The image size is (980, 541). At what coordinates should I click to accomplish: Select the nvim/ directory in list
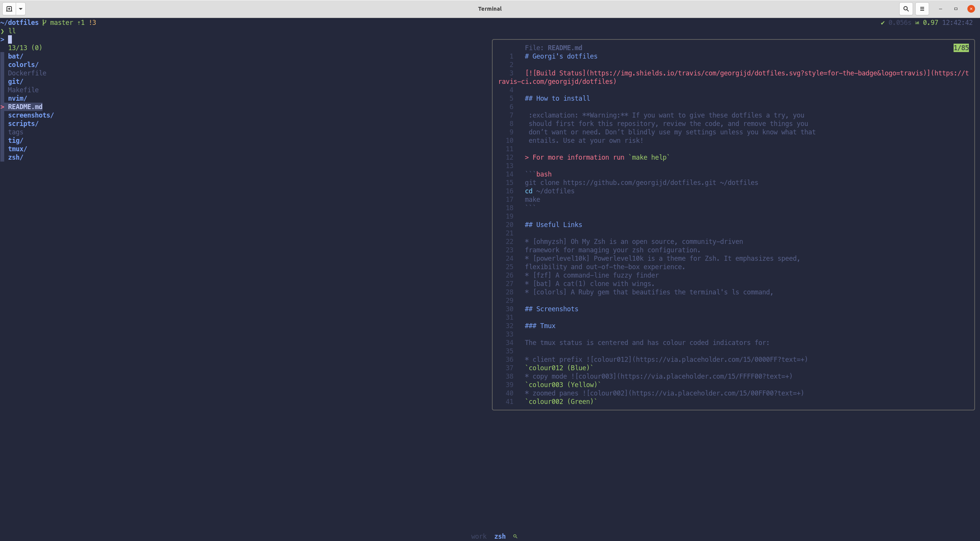point(18,98)
